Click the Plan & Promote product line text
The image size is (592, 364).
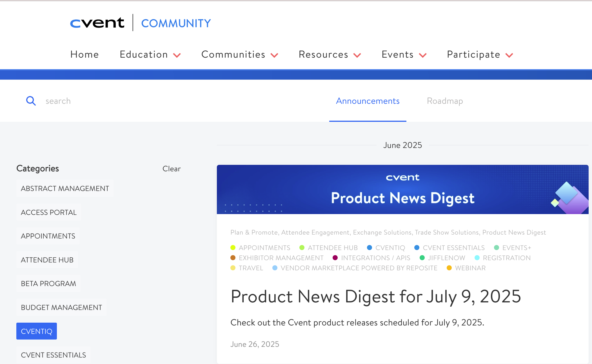click(254, 232)
